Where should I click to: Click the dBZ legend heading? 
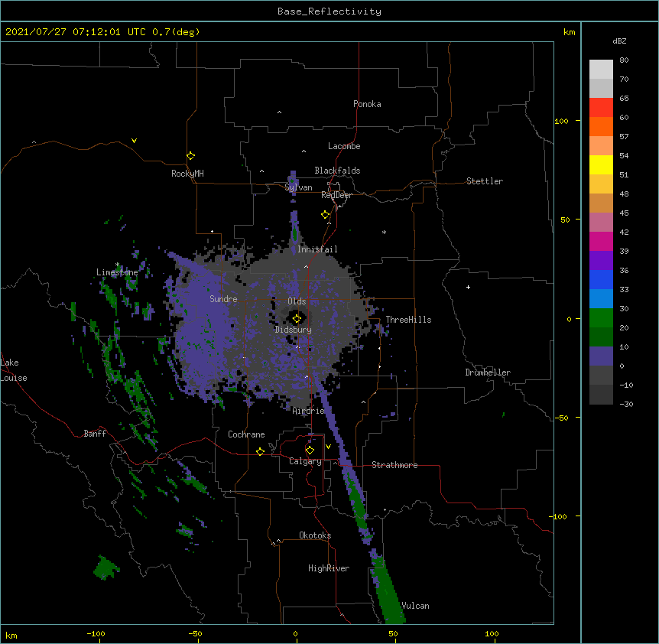tap(619, 41)
